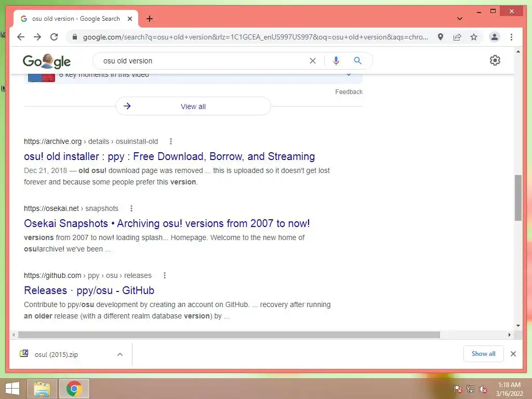This screenshot has width=532, height=399.
Task: Click the osekai.net snapshots breadcrumb
Action: (x=71, y=208)
